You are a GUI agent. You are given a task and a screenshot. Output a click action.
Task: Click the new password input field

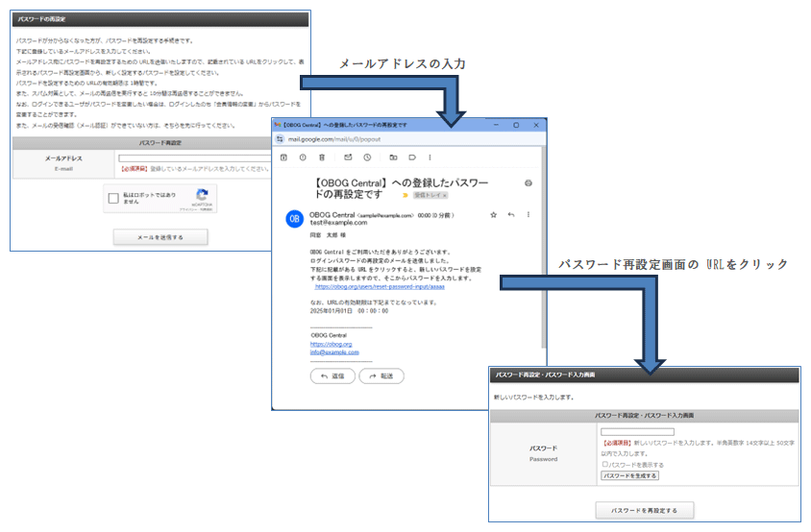[637, 432]
